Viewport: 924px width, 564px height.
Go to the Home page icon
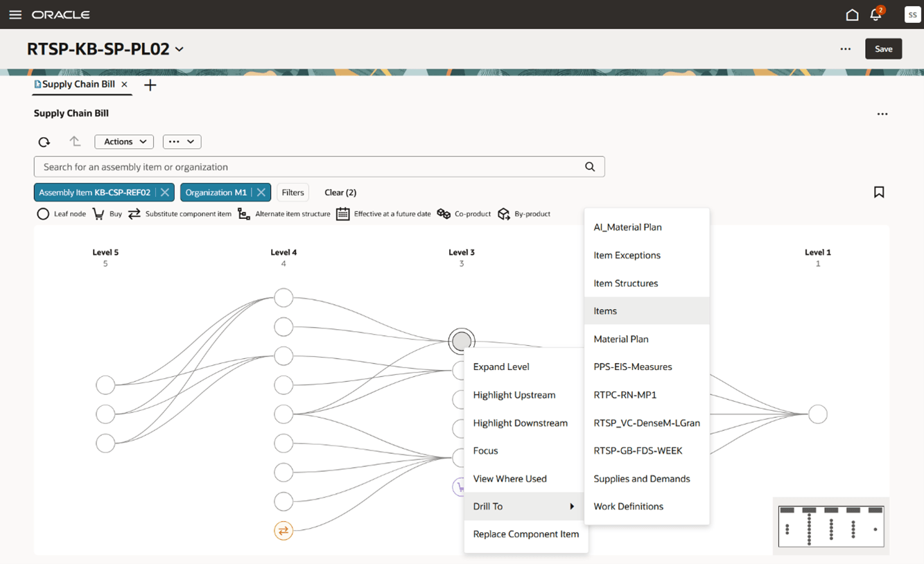tap(852, 15)
